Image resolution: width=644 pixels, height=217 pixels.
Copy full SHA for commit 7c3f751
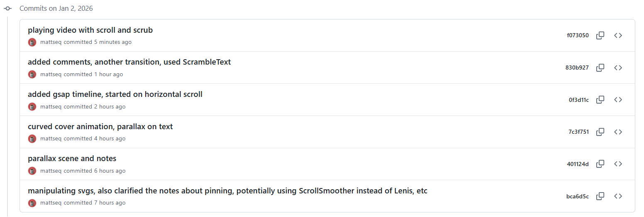tap(600, 132)
